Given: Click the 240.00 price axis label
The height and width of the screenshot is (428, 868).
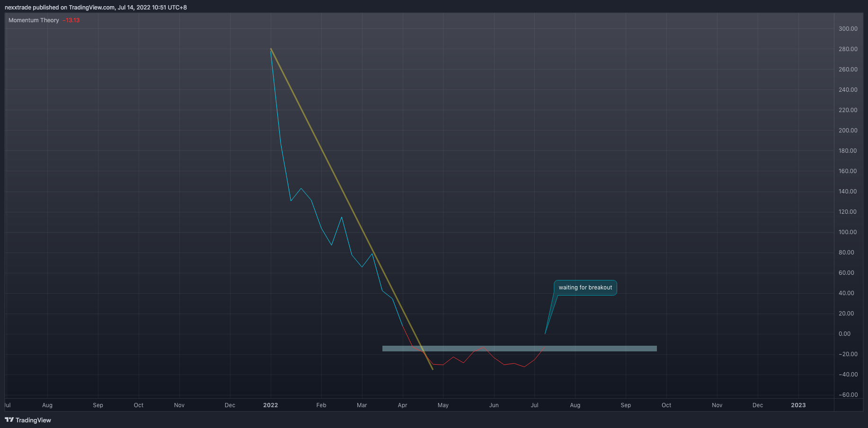Looking at the screenshot, I should click(848, 90).
